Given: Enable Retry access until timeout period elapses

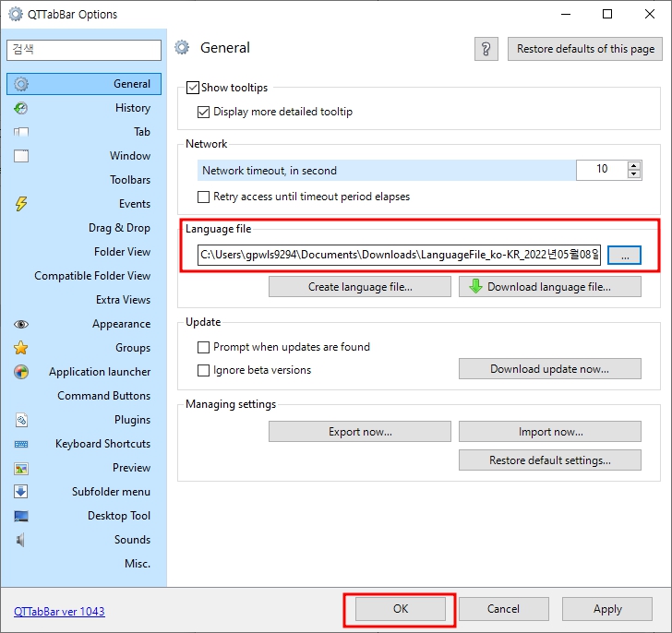Looking at the screenshot, I should pyautogui.click(x=203, y=197).
